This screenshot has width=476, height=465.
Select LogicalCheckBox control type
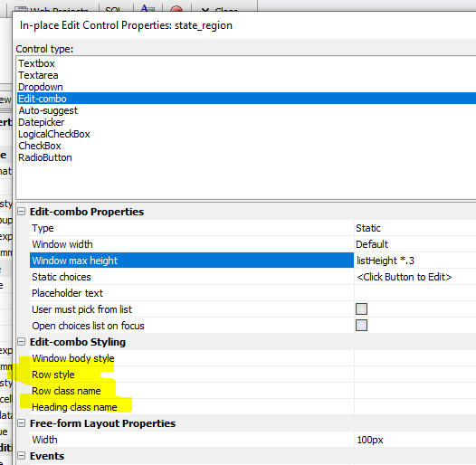coord(54,134)
